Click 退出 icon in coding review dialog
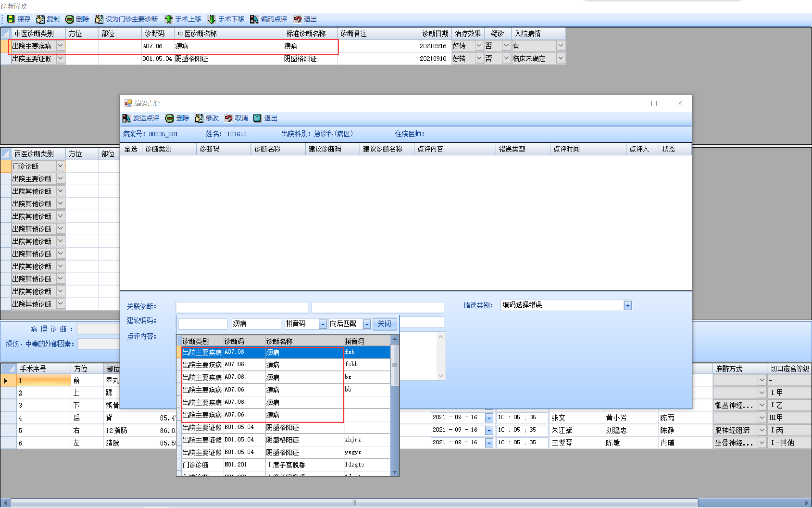The image size is (812, 508). point(257,118)
